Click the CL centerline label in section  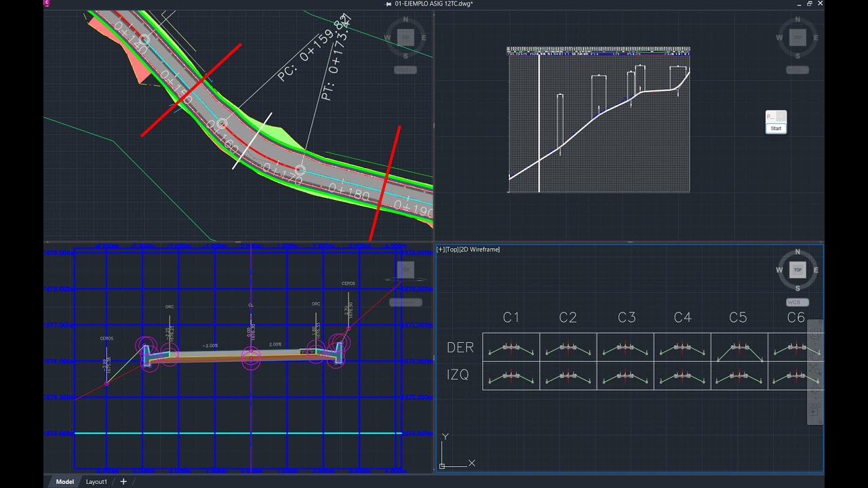(251, 305)
